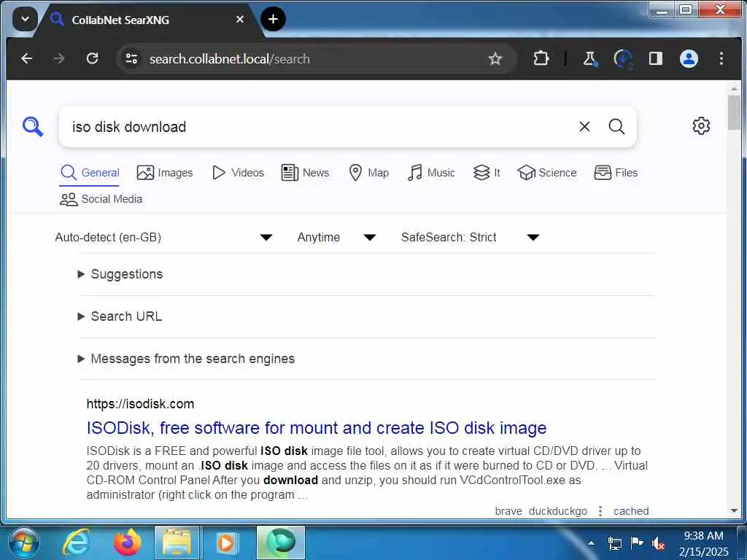Open the browser profile avatar
Image resolution: width=747 pixels, height=560 pixels.
click(689, 58)
